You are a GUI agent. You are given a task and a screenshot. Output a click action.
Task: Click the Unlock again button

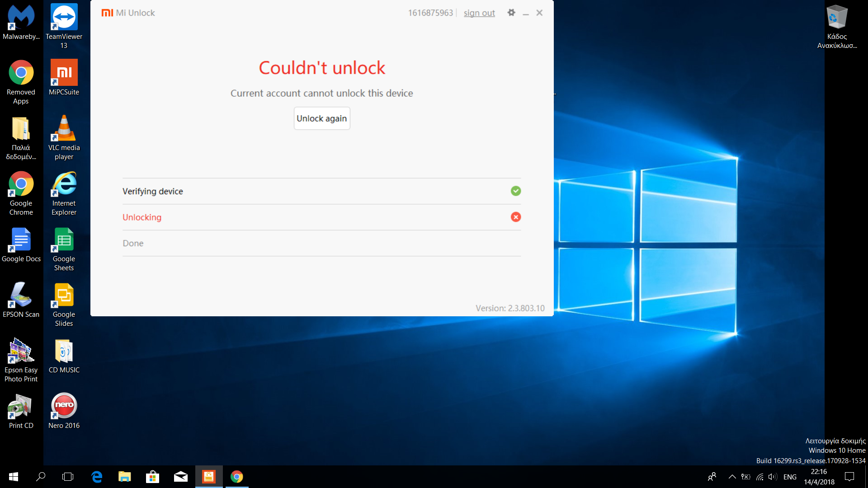[x=321, y=118]
